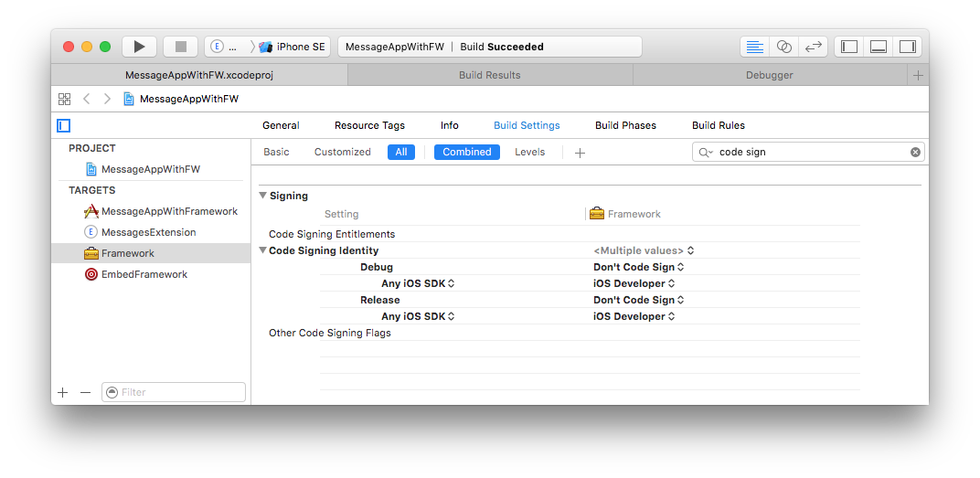The height and width of the screenshot is (478, 980).
Task: Switch to Build Results tab
Action: tap(490, 75)
